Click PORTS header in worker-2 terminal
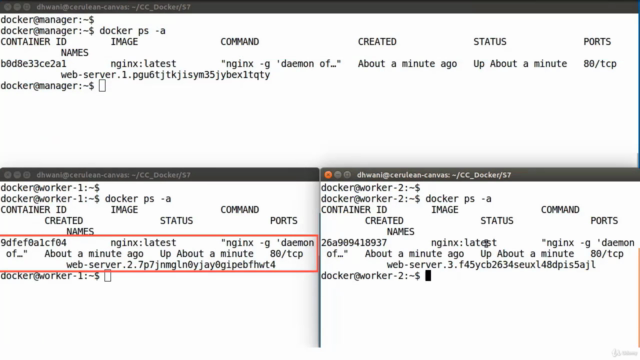The height and width of the screenshot is (360, 640). 604,221
